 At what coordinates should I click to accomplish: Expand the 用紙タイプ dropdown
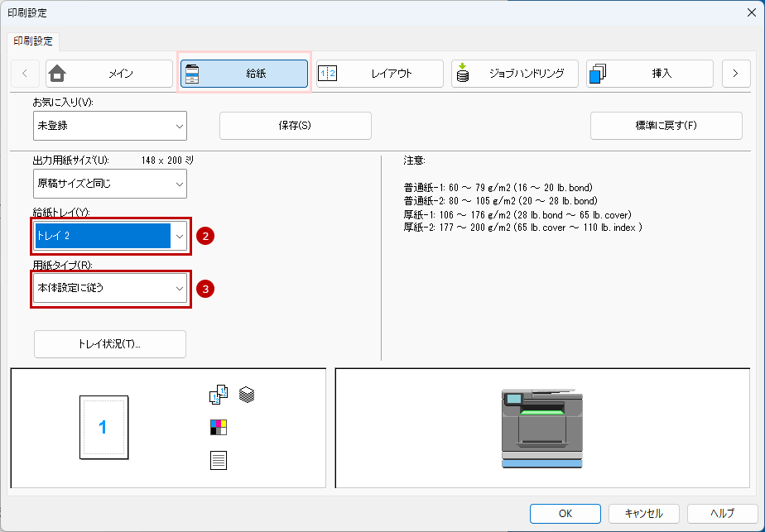pyautogui.click(x=111, y=289)
